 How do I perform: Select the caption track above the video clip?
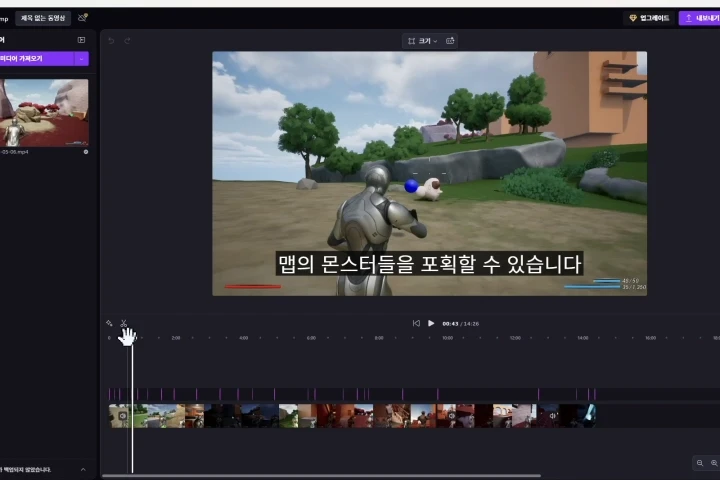click(352, 394)
